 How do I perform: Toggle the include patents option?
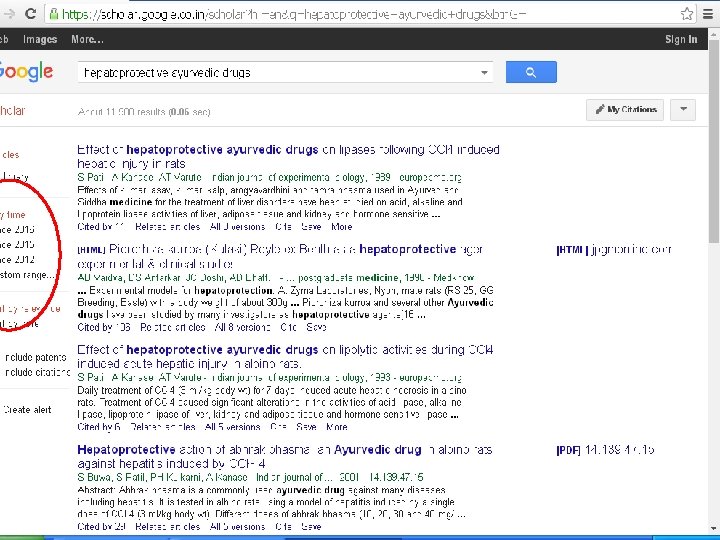[35, 358]
